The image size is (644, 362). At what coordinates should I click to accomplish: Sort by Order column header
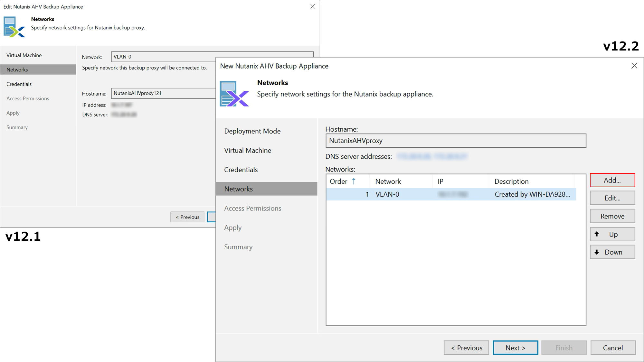[x=348, y=181]
